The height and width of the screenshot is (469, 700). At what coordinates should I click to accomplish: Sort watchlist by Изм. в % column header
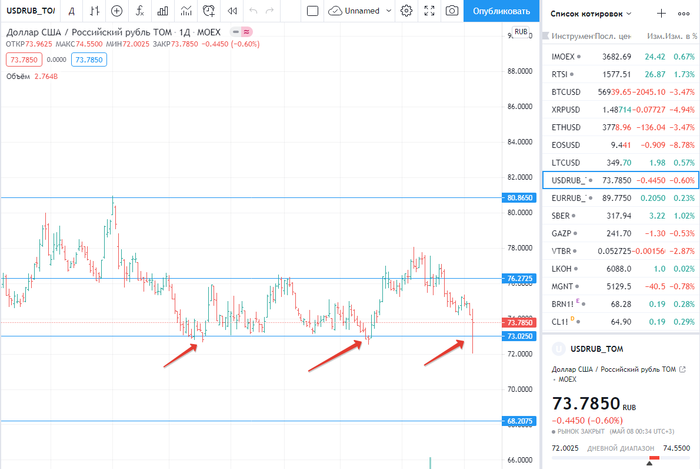click(681, 36)
